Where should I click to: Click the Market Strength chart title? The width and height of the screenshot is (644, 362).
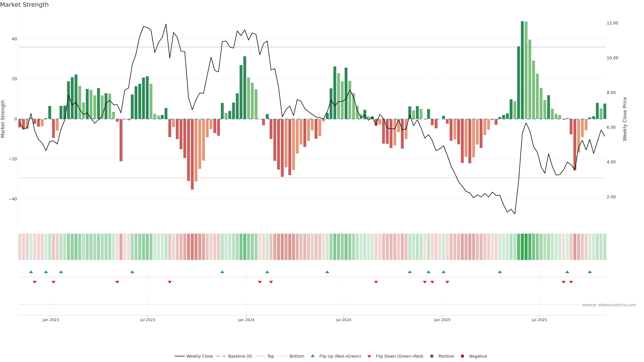(x=24, y=5)
